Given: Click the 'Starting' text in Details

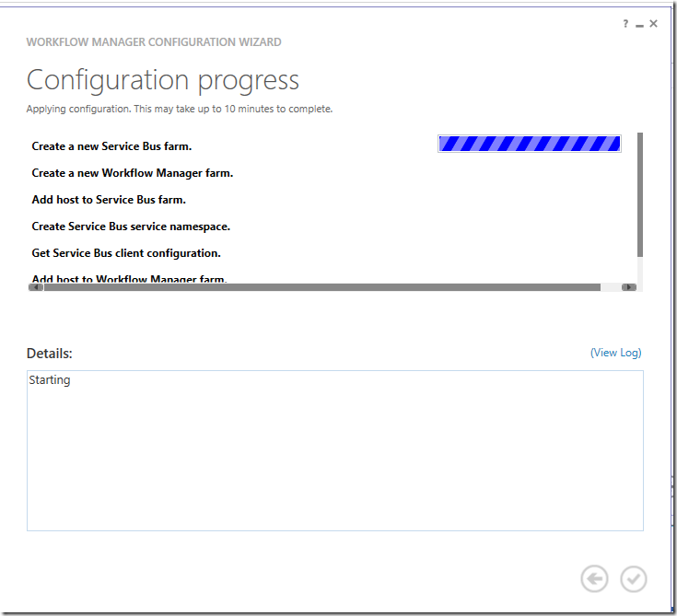Looking at the screenshot, I should (50, 380).
